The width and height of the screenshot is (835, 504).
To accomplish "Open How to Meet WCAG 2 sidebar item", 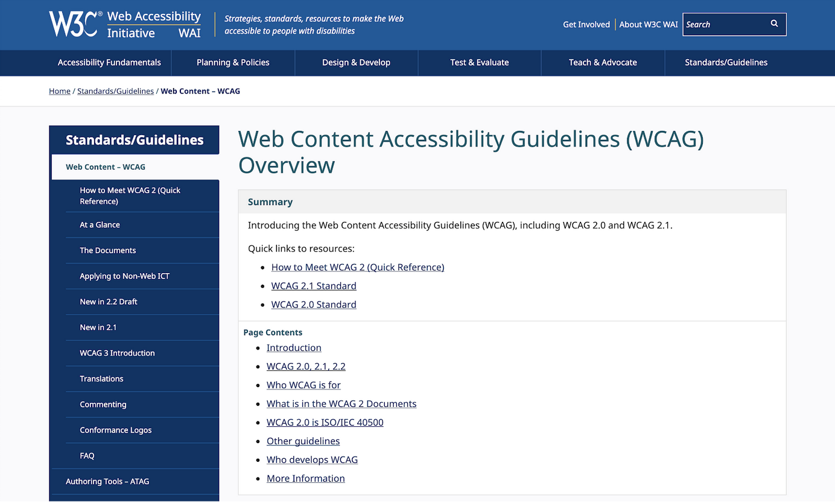I will tap(142, 196).
